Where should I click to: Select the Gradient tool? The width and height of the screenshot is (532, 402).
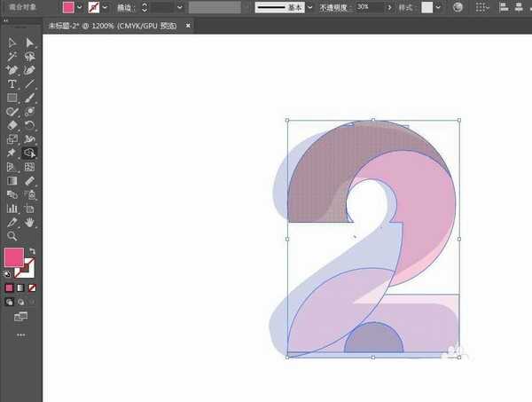pos(12,180)
